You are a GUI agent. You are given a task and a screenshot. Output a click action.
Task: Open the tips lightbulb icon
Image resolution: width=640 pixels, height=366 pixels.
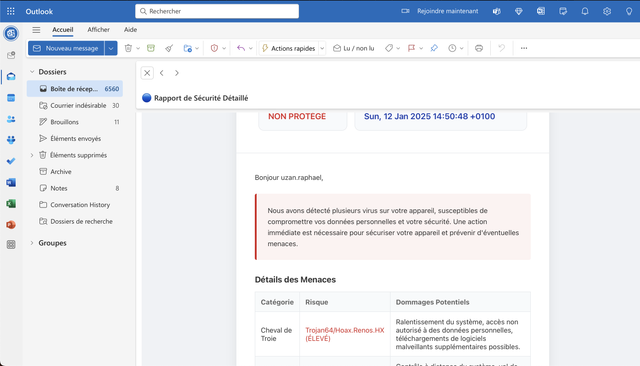(629, 11)
